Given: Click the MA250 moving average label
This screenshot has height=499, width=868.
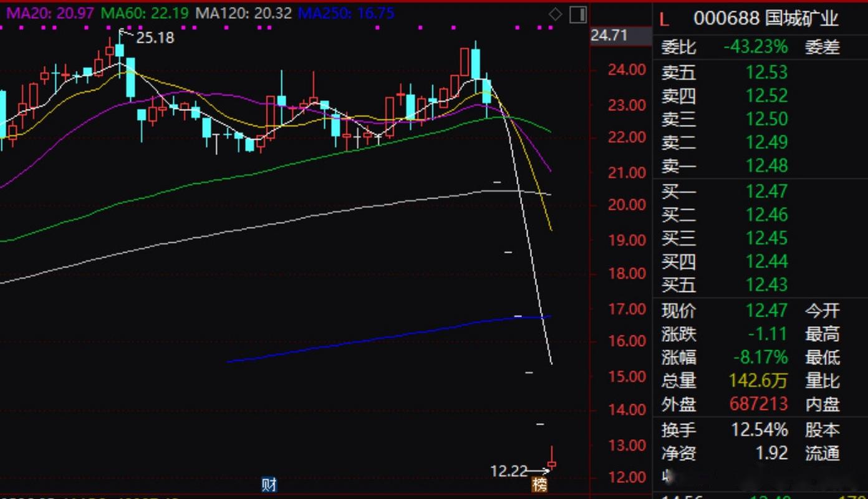Looking at the screenshot, I should 346,12.
